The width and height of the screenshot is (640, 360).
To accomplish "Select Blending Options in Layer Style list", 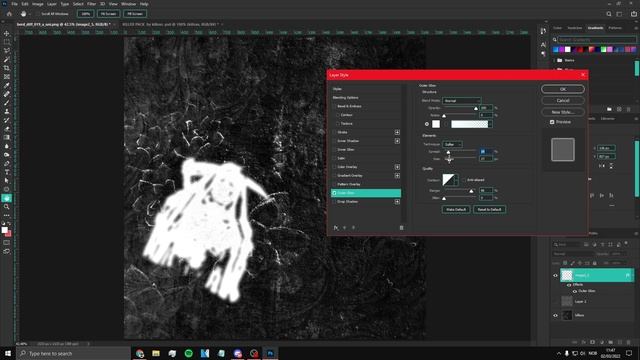I will point(345,98).
